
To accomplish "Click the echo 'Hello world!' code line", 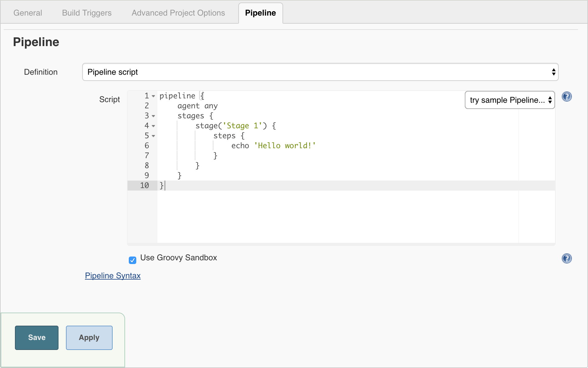I will 273,146.
